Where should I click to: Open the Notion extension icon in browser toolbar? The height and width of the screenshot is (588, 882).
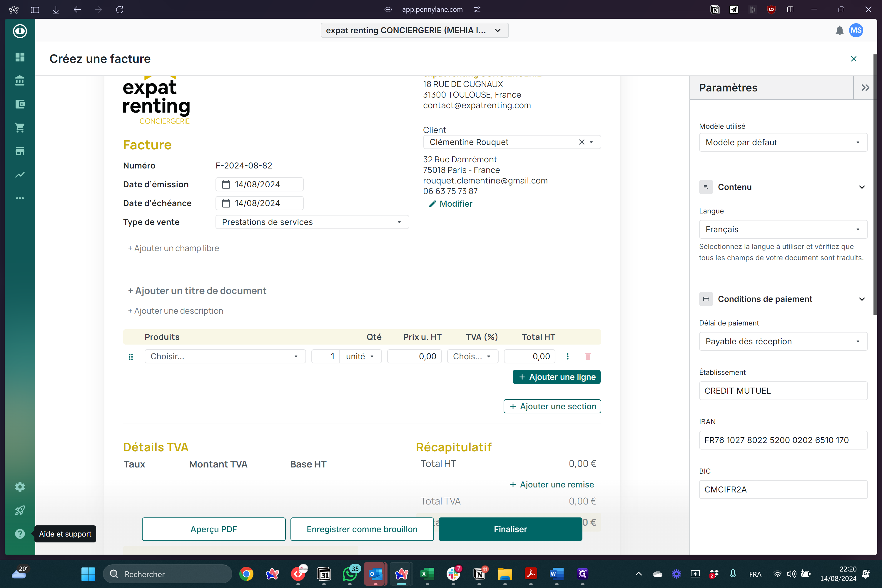pyautogui.click(x=715, y=9)
